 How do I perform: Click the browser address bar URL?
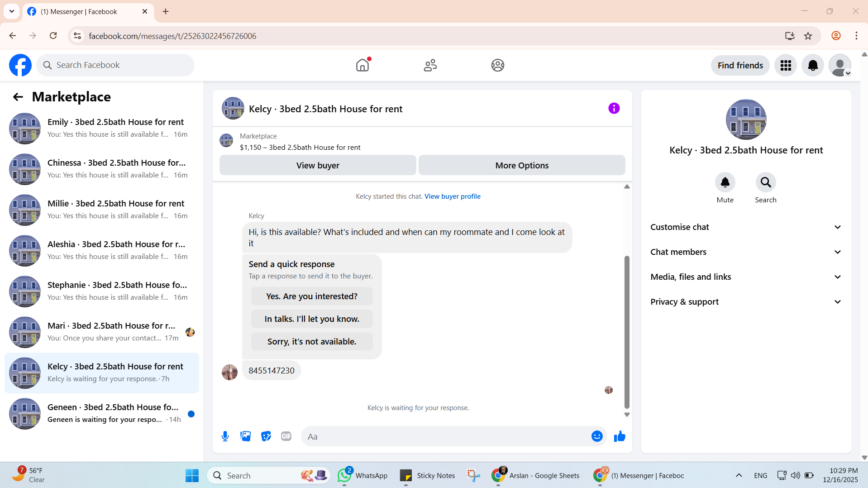tap(172, 36)
